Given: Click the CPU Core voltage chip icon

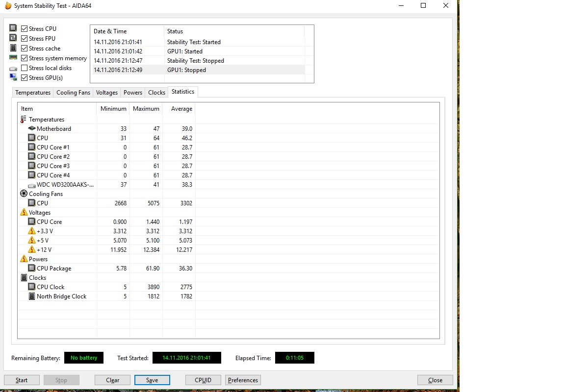Looking at the screenshot, I should click(32, 221).
